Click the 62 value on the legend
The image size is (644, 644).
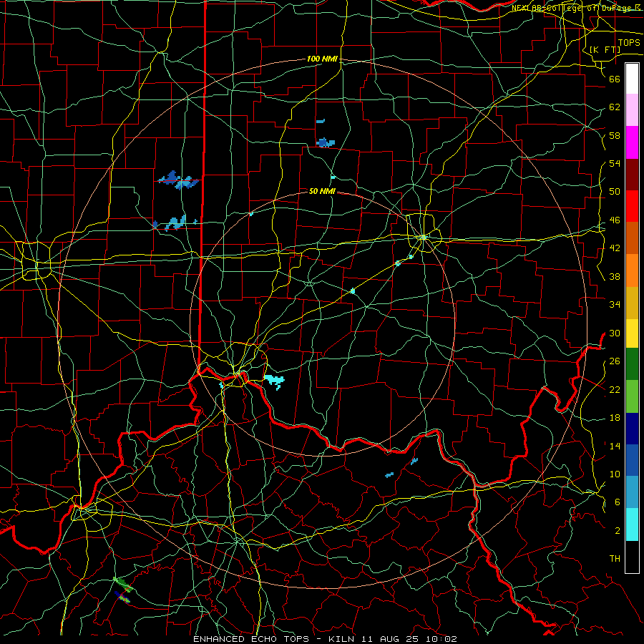(x=615, y=107)
